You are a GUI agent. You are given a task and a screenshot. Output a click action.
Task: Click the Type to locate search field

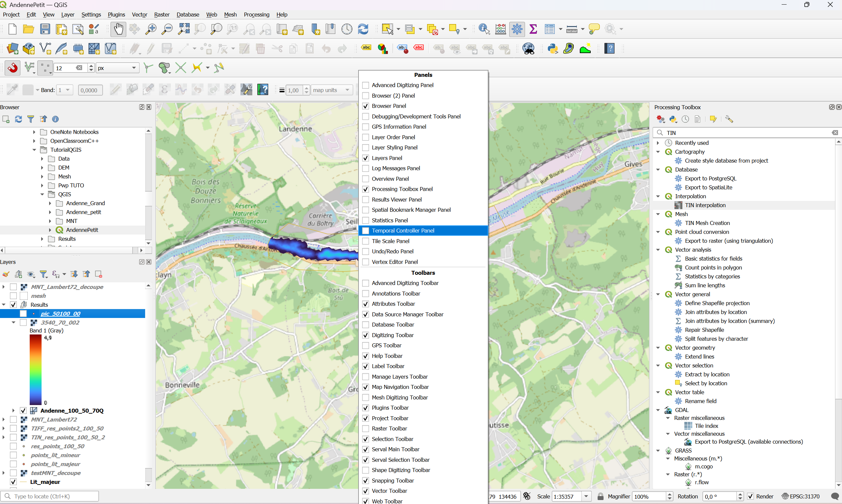[49, 496]
